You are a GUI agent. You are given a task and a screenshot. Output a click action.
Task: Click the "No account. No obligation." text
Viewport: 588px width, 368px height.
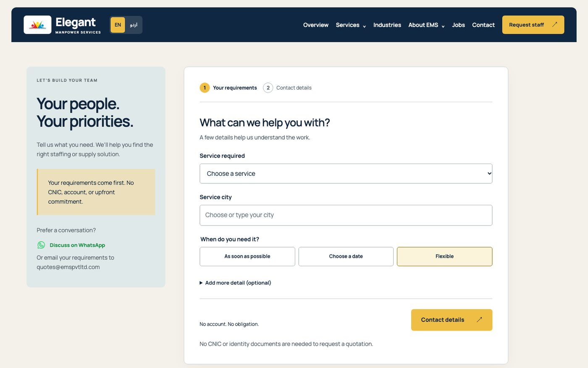tap(229, 324)
